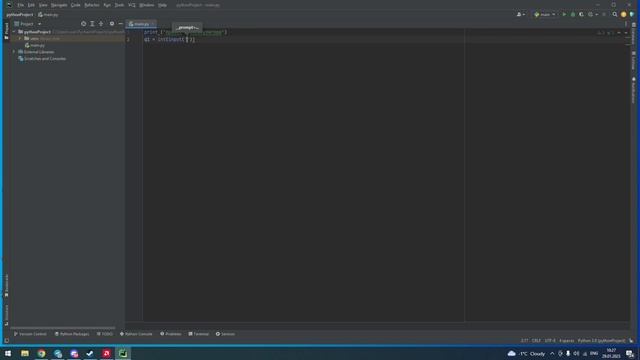Toggle tool window bars corner icon
Image resolution: width=640 pixels, height=360 pixels.
point(7,340)
